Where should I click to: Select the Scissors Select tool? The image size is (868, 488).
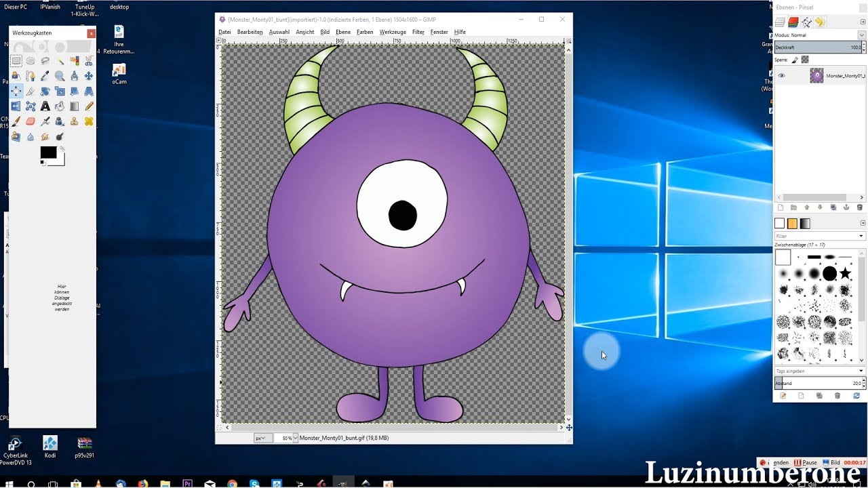[89, 61]
